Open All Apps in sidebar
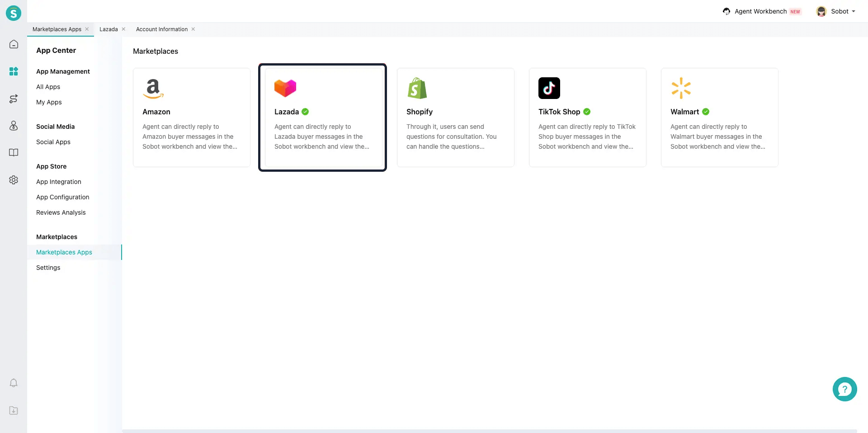 coord(48,87)
